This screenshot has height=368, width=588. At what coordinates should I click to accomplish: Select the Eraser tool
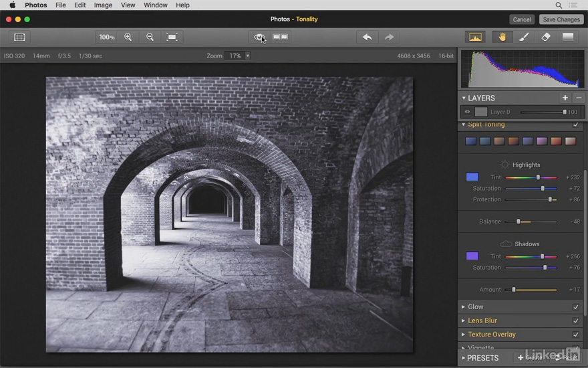pos(546,37)
